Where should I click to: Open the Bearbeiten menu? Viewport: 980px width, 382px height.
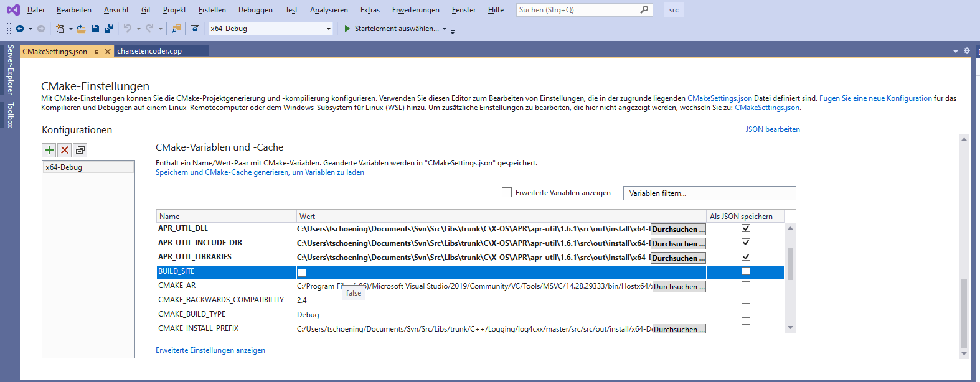(73, 10)
